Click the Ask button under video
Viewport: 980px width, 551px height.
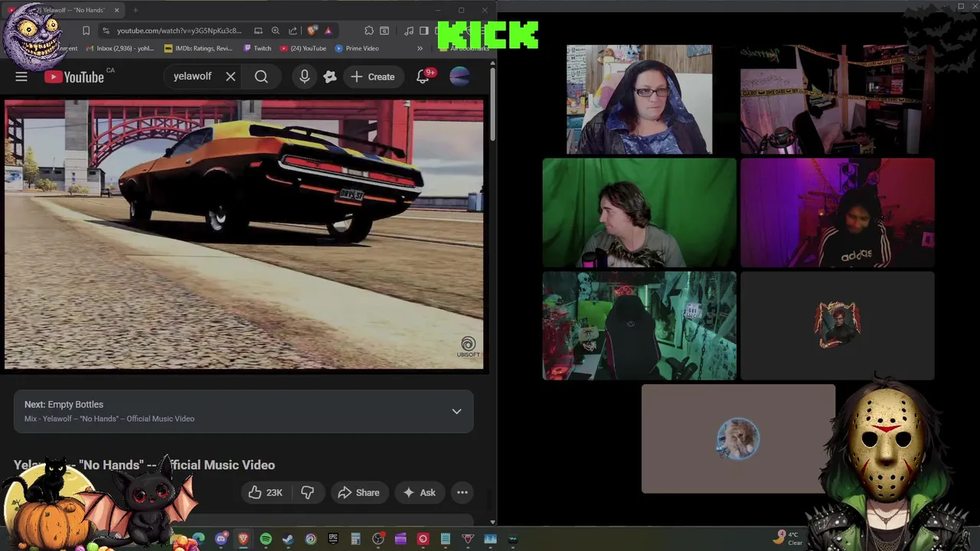tap(419, 493)
